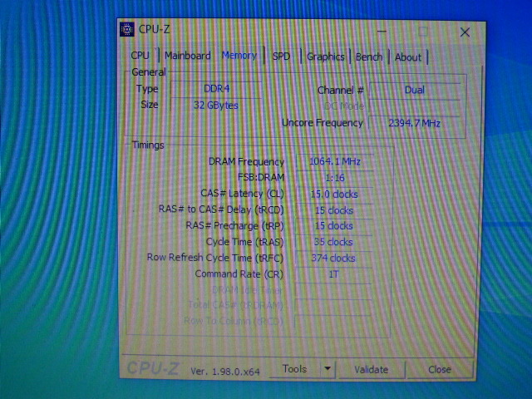532x399 pixels.
Task: Click the Channel # value Dual
Action: (x=415, y=91)
